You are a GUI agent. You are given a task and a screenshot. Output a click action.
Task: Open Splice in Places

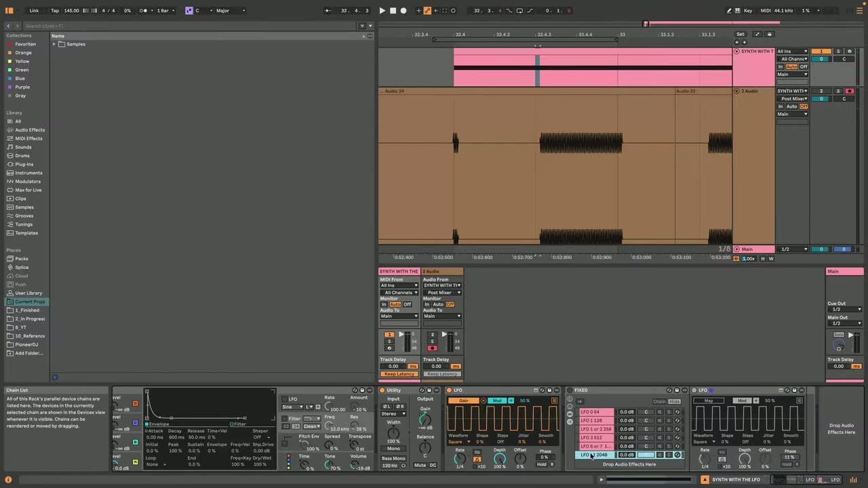[x=22, y=267]
